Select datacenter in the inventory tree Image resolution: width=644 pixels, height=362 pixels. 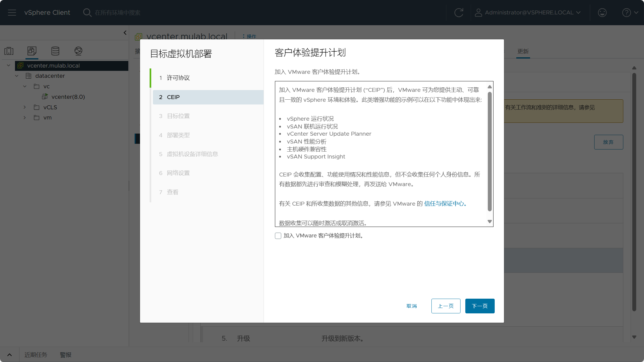[x=50, y=76]
